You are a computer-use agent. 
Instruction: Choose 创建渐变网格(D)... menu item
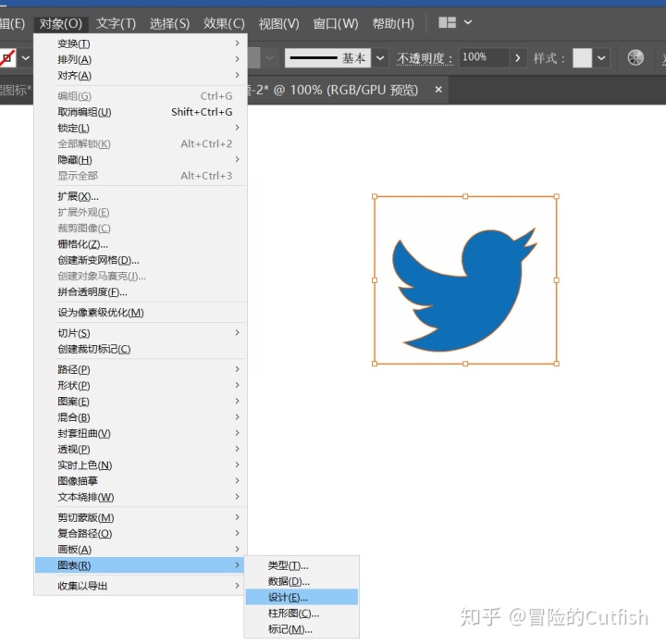tap(141, 260)
